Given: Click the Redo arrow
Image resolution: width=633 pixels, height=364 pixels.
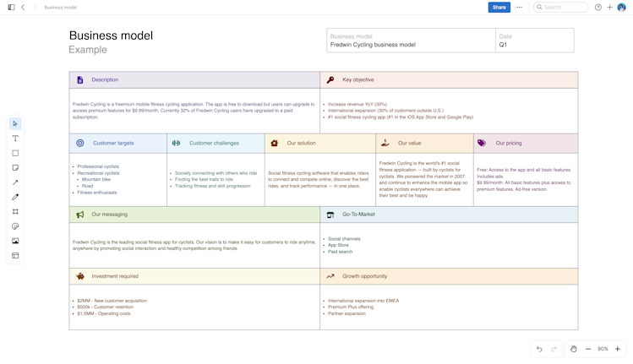Looking at the screenshot, I should pyautogui.click(x=554, y=349).
